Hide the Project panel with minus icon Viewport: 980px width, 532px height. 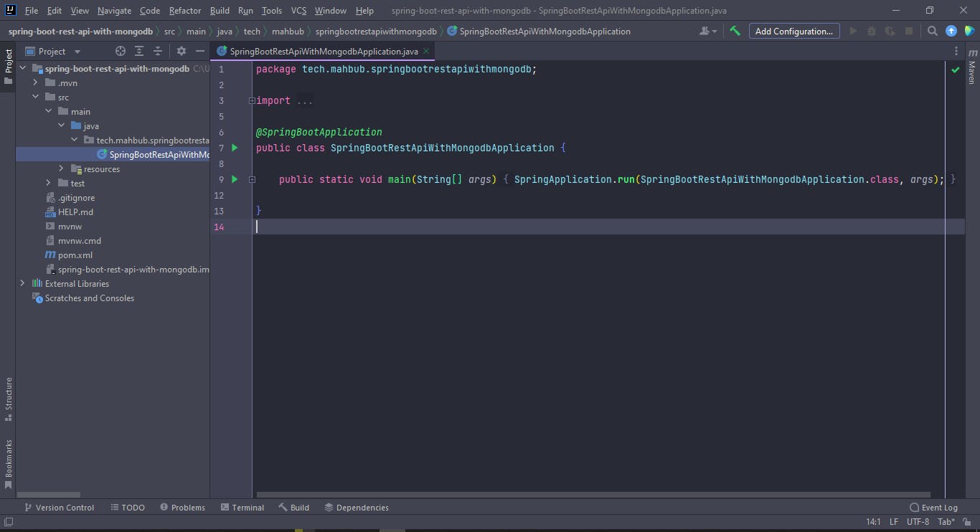coord(200,51)
